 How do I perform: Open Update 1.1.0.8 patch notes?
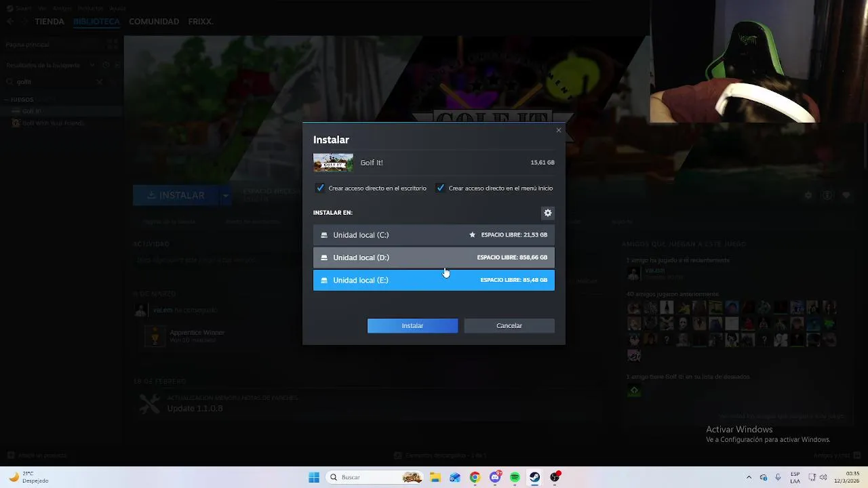tap(195, 409)
